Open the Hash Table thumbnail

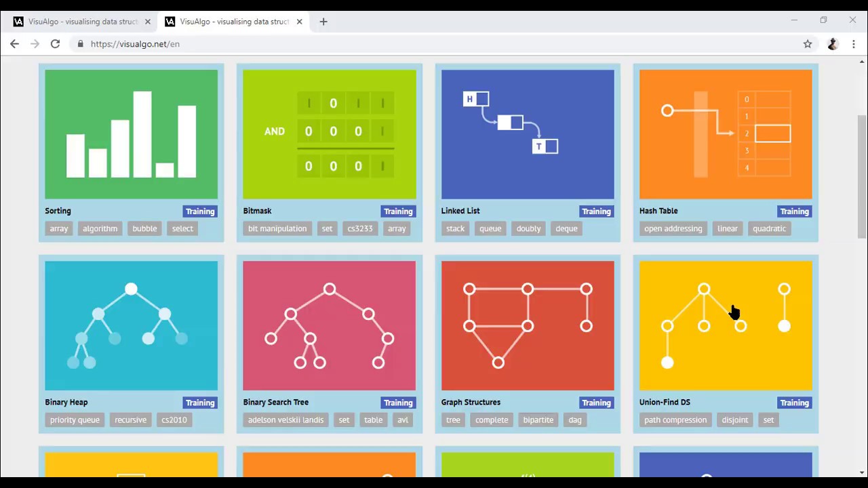coord(726,134)
